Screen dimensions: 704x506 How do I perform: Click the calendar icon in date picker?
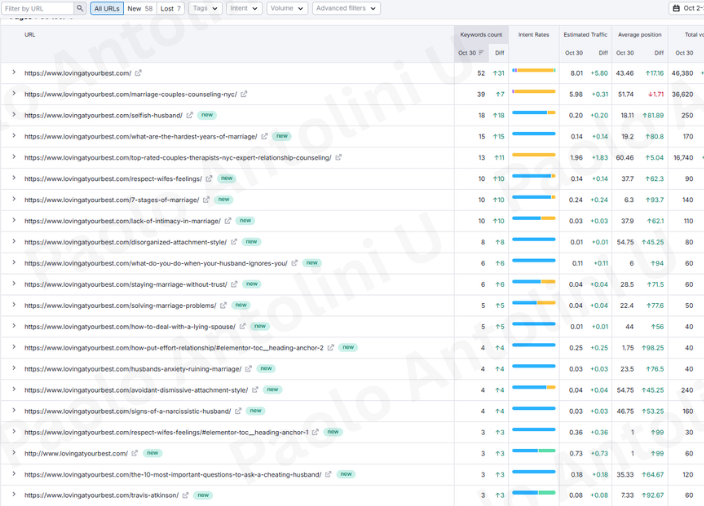[x=676, y=8]
